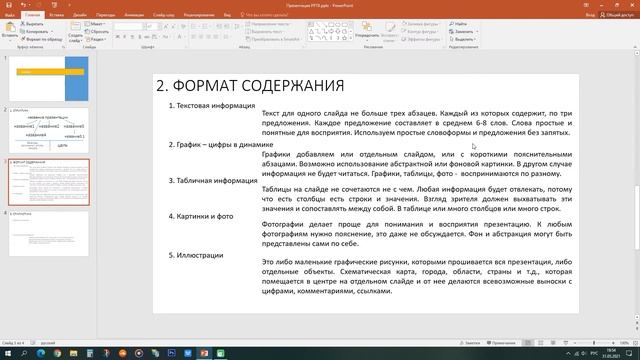640x360 pixels.
Task: Open Shape Fill (Заливка фигуры) dropdown
Action: pyautogui.click(x=420, y=24)
